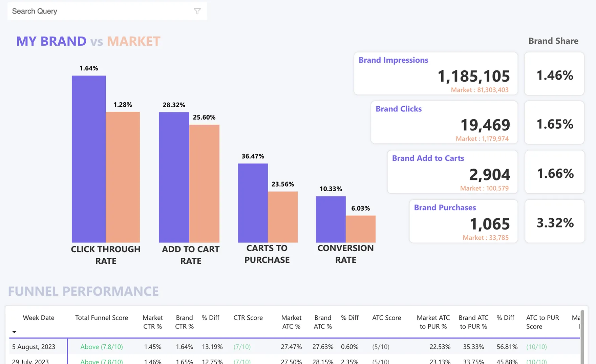Viewport: 596px width, 364px height.
Task: Click the CLICK THROUGH RATE axis label
Action: [x=106, y=255]
